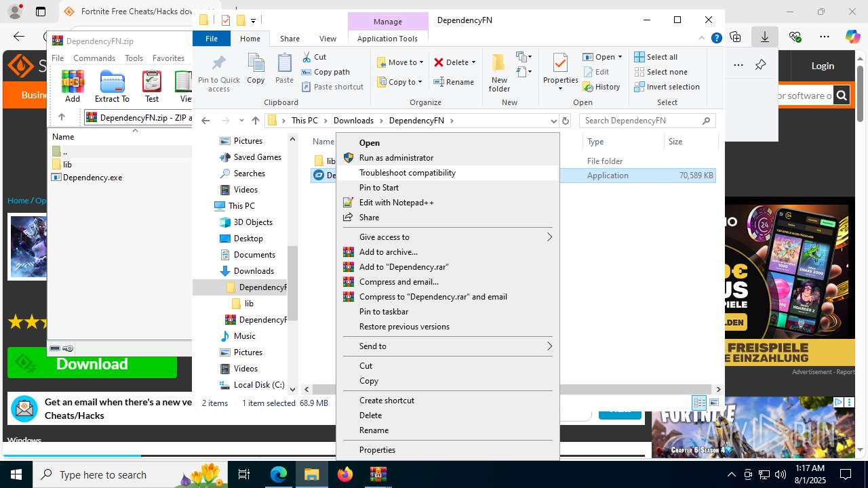Click Edit in the Open group

[x=595, y=72]
